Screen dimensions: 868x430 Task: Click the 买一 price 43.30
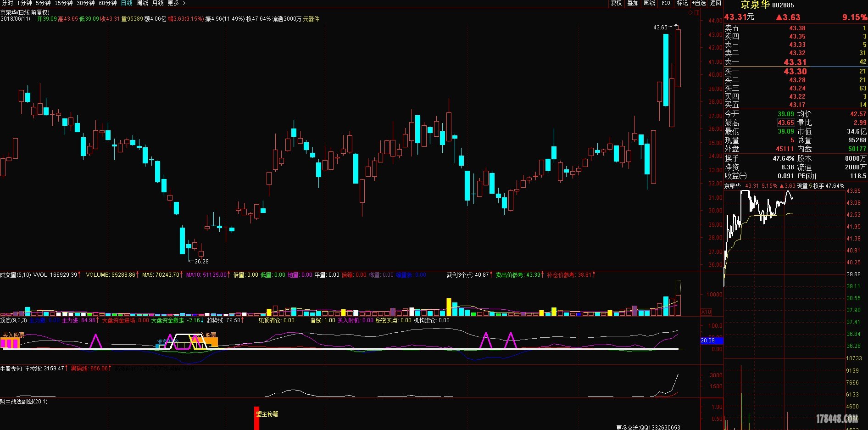tap(795, 71)
